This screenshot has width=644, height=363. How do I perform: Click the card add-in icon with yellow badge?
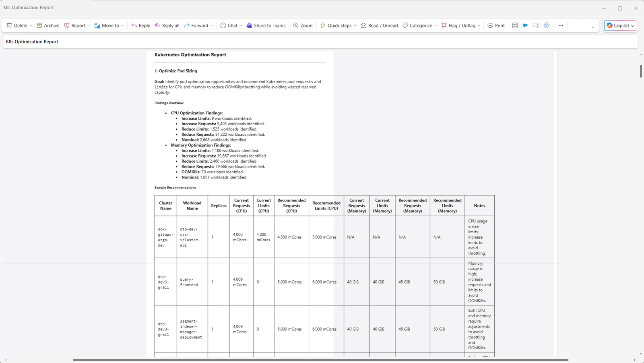(536, 25)
